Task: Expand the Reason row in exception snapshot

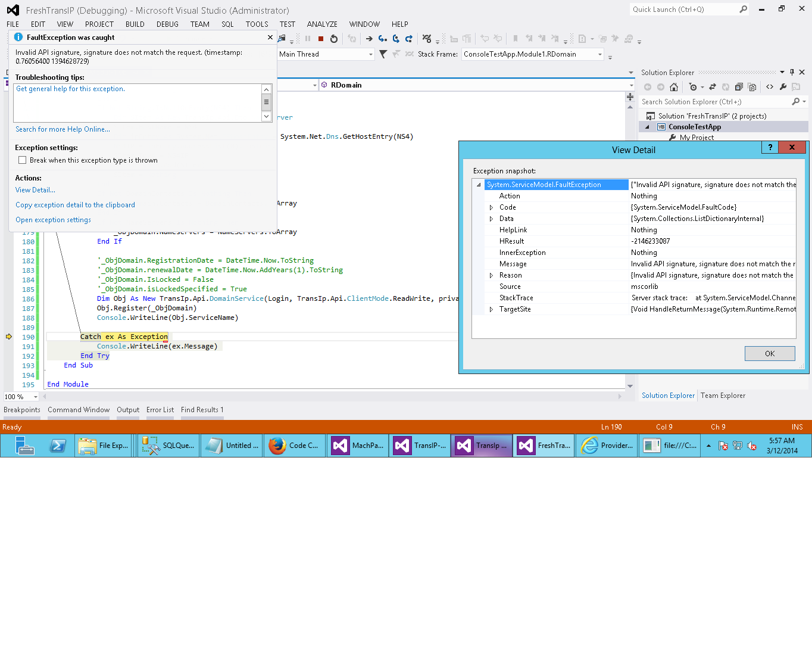Action: tap(491, 275)
